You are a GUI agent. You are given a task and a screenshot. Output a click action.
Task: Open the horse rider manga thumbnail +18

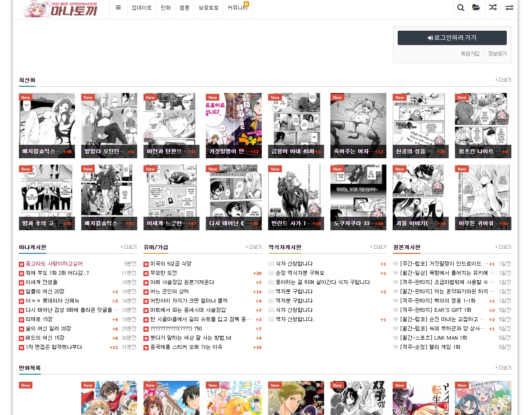click(296, 197)
